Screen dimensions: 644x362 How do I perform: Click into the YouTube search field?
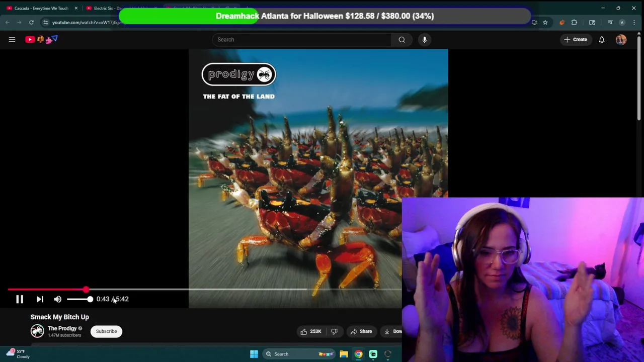tap(302, 40)
